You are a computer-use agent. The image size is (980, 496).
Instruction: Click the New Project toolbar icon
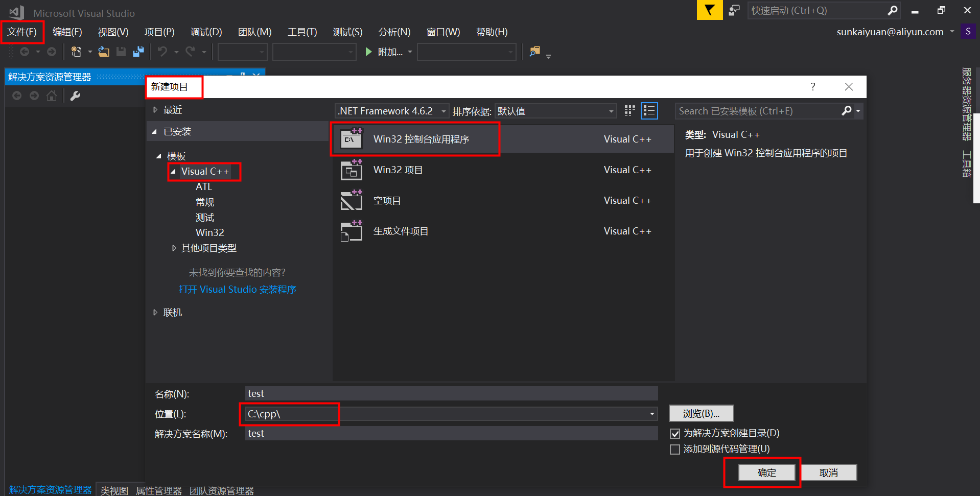[76, 52]
